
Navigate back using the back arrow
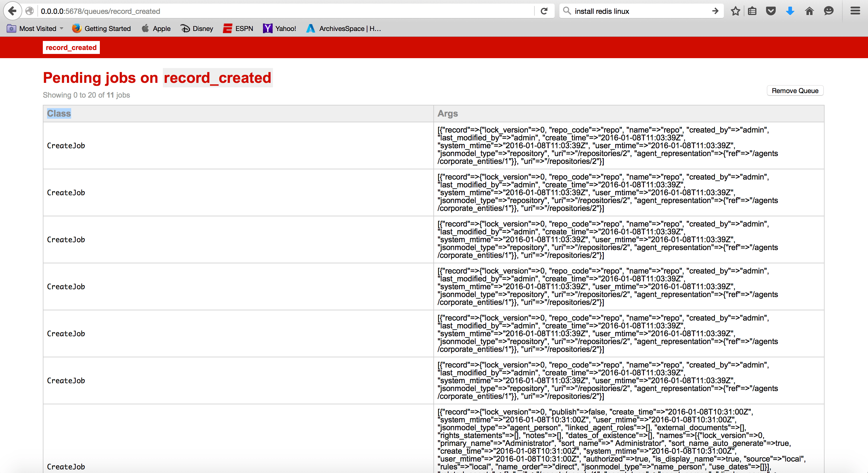[x=12, y=11]
